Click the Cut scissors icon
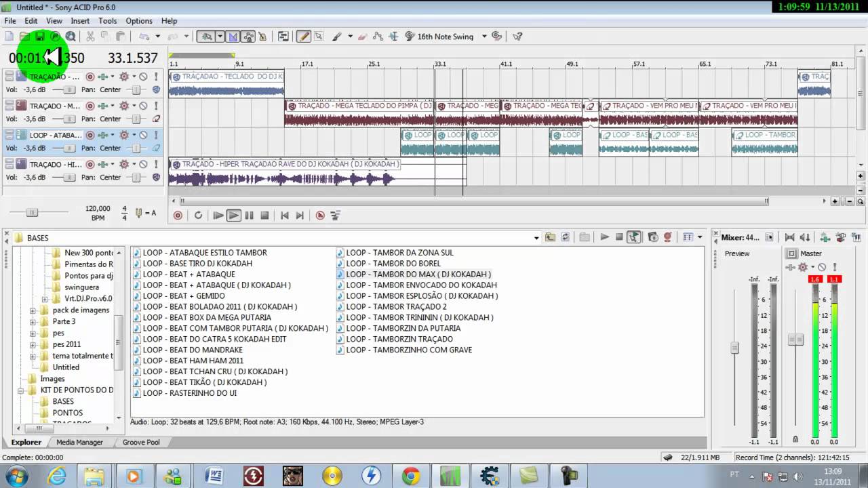The height and width of the screenshot is (488, 868). (x=90, y=37)
